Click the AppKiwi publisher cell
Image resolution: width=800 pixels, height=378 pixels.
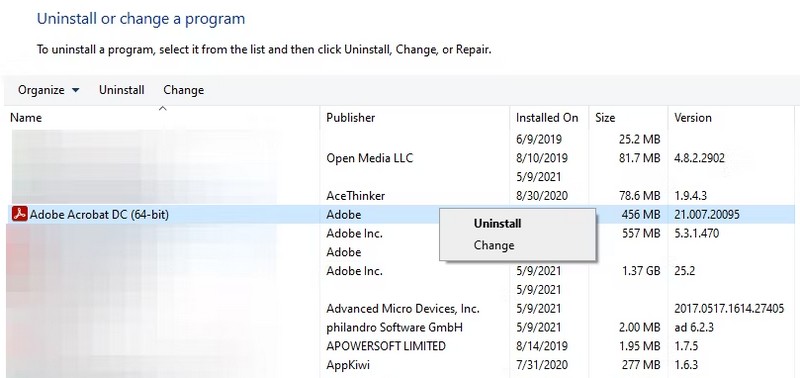348,365
